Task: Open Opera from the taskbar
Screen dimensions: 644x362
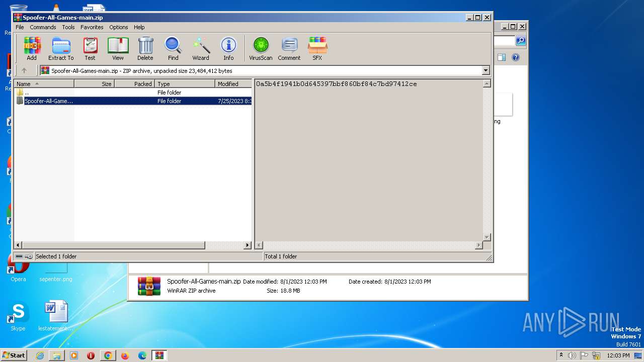Action: [x=91, y=355]
